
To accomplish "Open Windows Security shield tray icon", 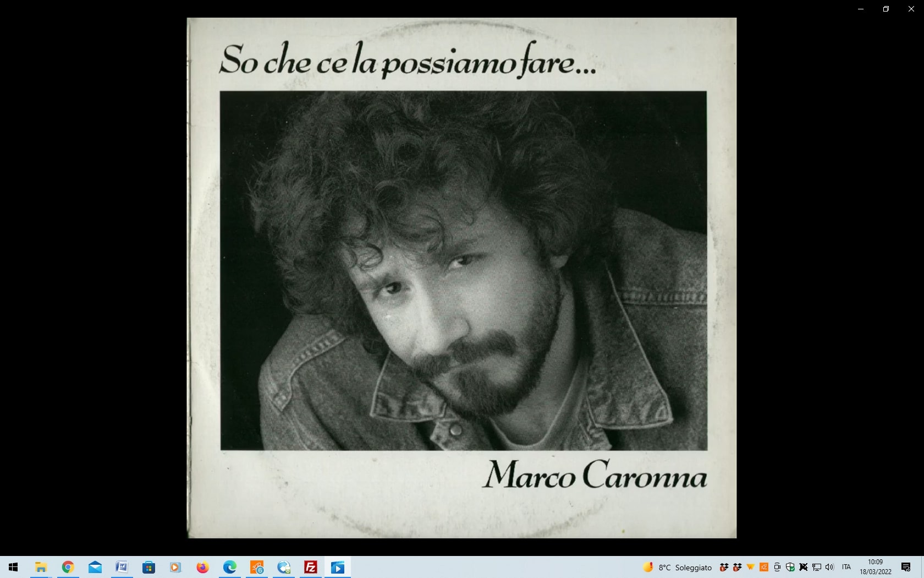I will pyautogui.click(x=790, y=567).
